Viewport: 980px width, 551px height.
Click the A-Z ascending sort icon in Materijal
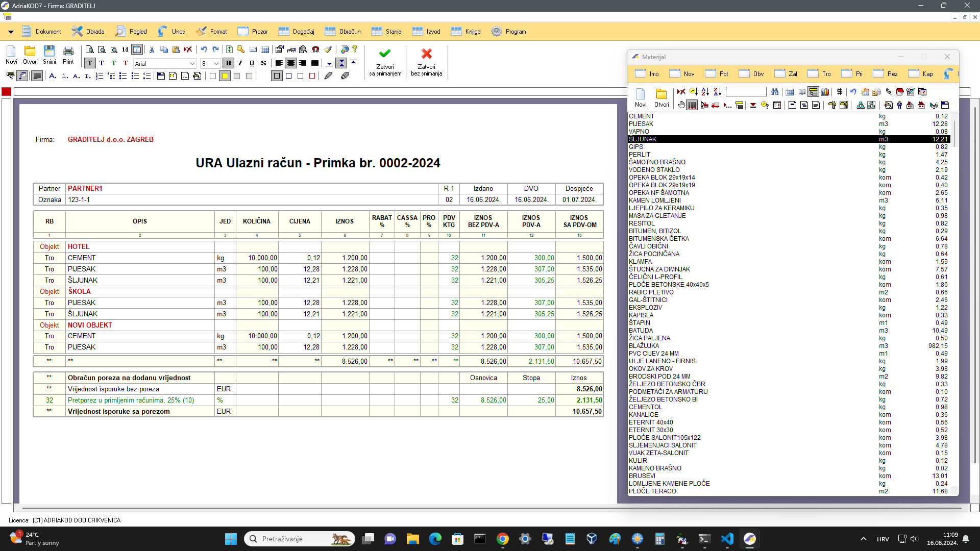coord(705,92)
